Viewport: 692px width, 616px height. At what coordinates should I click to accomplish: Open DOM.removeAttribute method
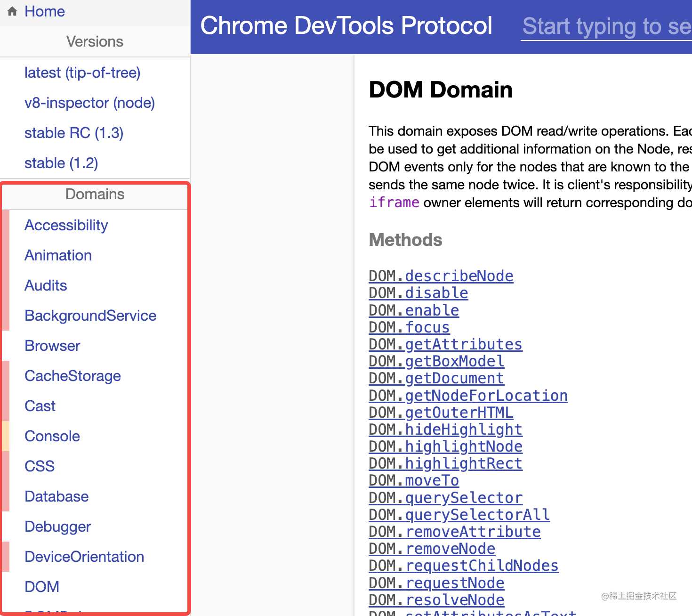pyautogui.click(x=455, y=532)
